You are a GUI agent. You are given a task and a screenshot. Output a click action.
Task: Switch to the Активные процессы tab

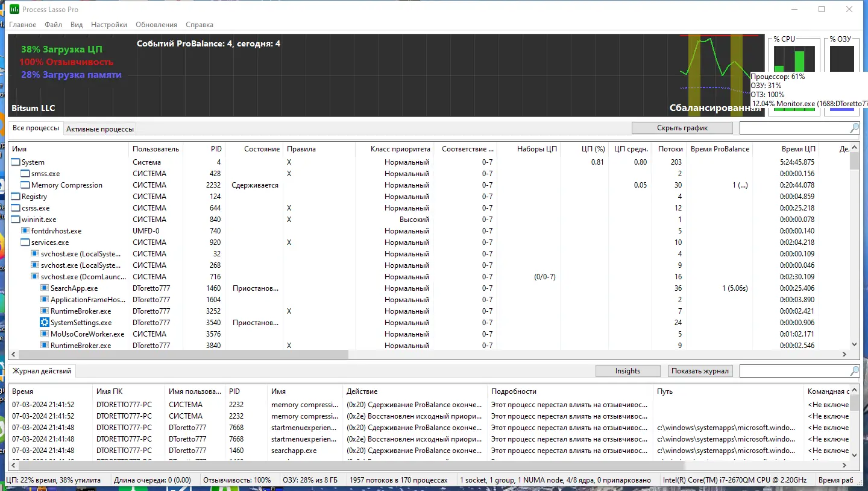(x=100, y=129)
